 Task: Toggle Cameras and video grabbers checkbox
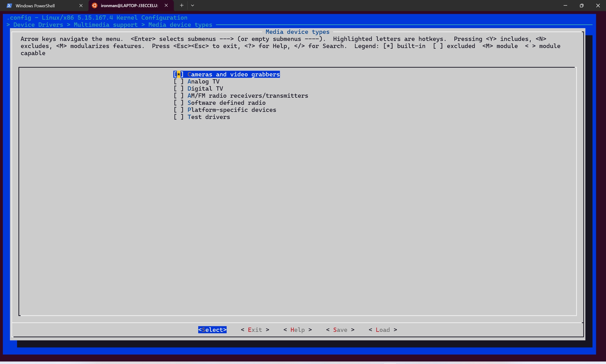(x=179, y=74)
